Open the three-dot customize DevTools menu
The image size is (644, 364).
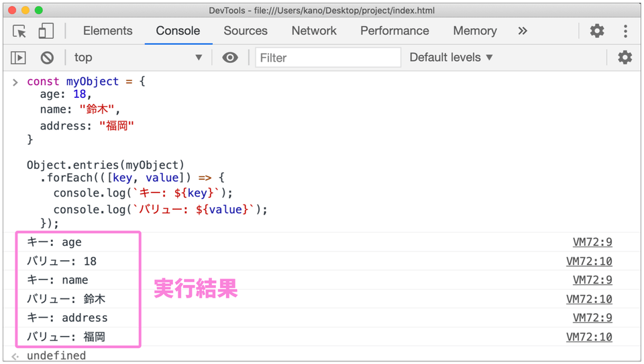pyautogui.click(x=625, y=32)
